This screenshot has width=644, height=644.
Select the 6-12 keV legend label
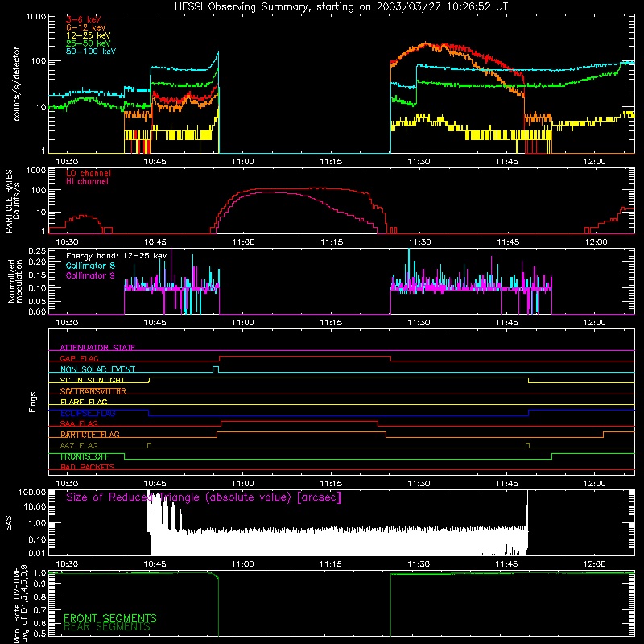tap(85, 27)
